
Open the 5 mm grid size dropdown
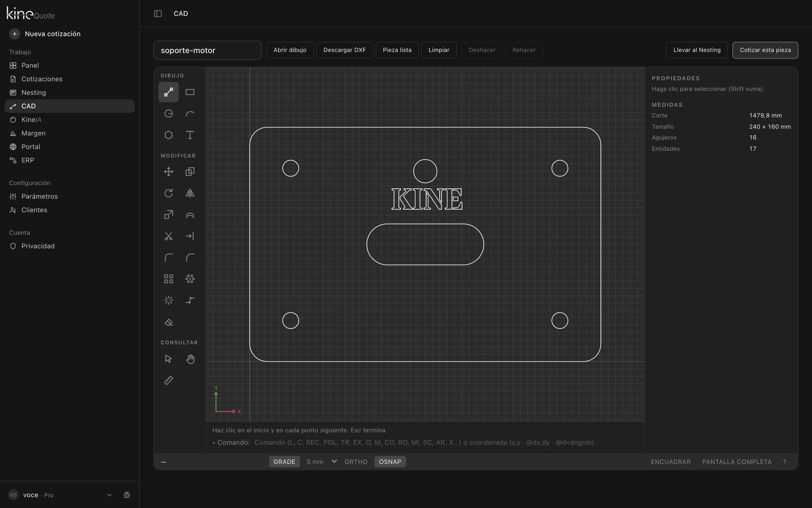321,462
